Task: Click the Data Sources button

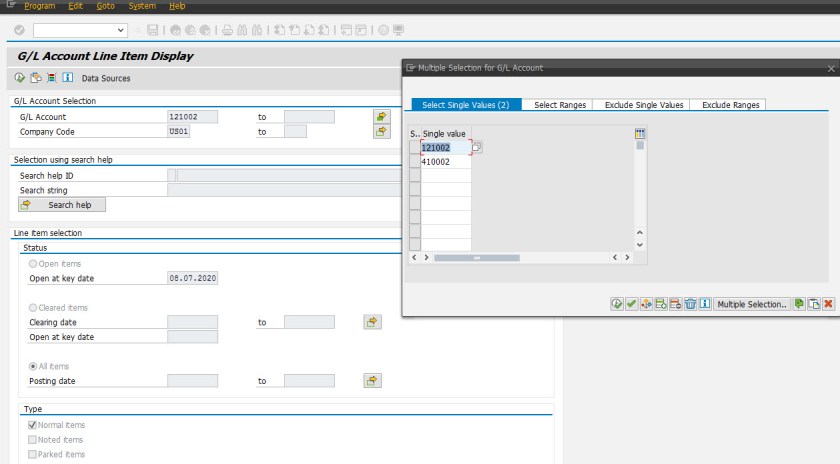Action: pos(106,78)
